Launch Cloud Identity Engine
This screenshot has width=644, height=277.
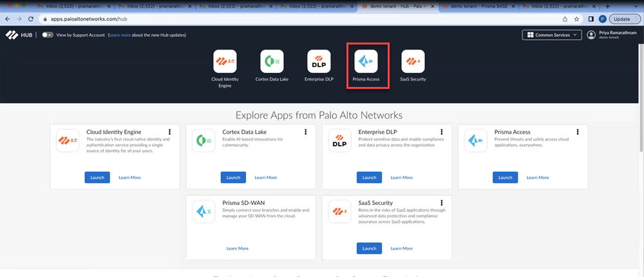97,178
